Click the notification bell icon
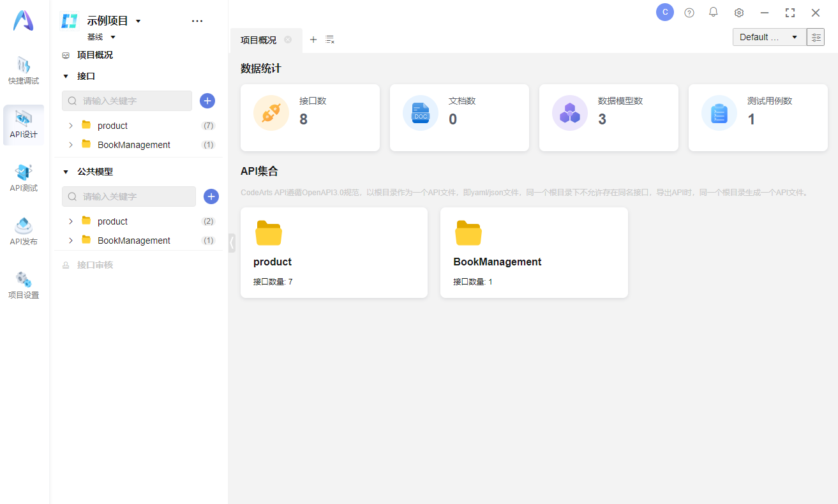Image resolution: width=838 pixels, height=504 pixels. (x=714, y=12)
